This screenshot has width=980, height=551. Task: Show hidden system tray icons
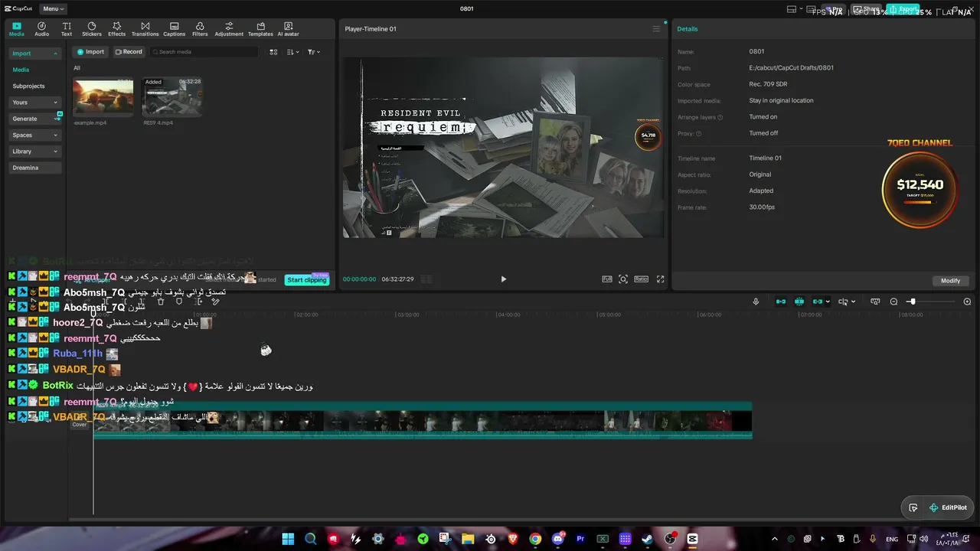coord(774,539)
